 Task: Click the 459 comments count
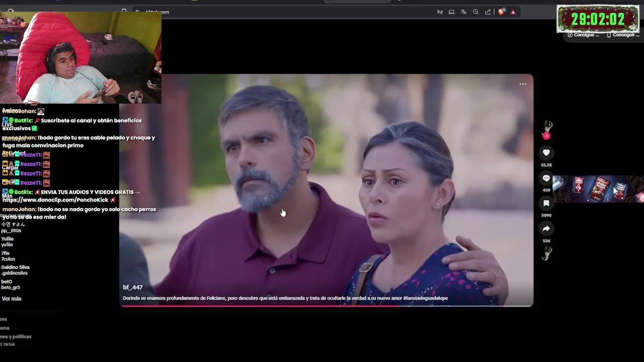pyautogui.click(x=546, y=190)
